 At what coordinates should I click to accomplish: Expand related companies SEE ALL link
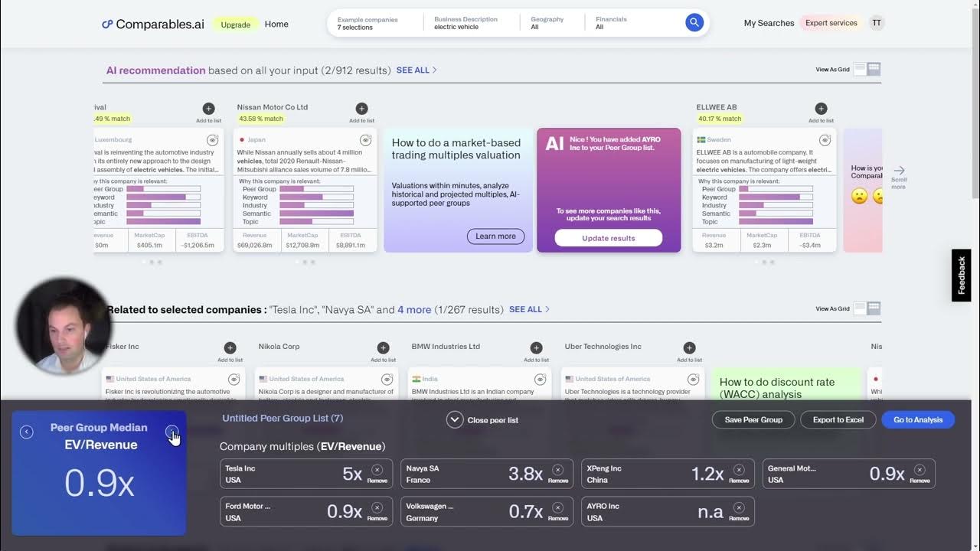(529, 310)
